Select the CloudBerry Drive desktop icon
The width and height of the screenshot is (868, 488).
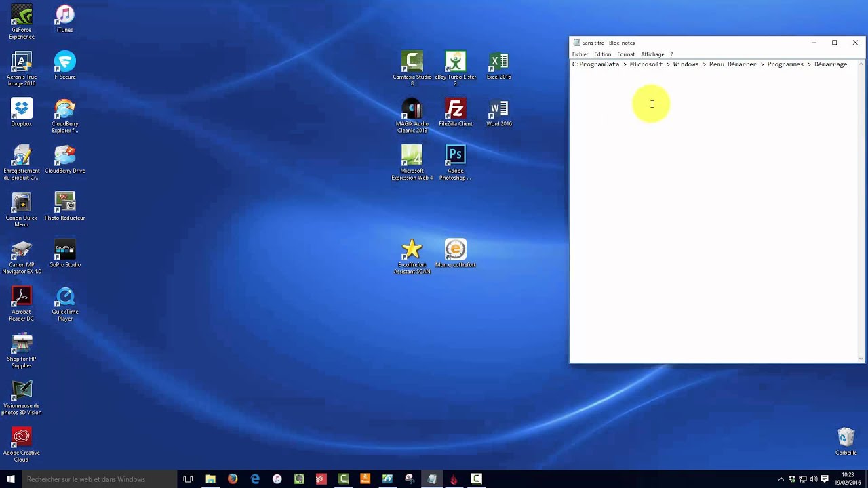point(64,160)
